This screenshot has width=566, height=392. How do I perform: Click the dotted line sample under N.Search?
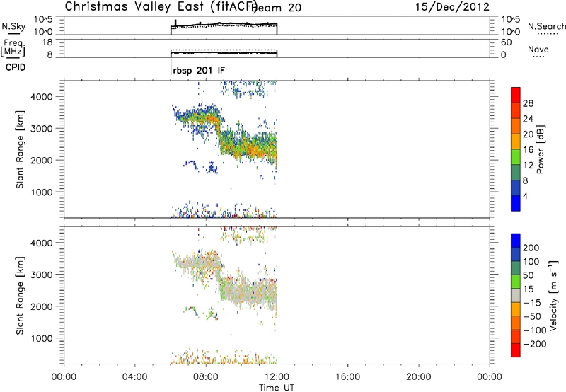[546, 33]
